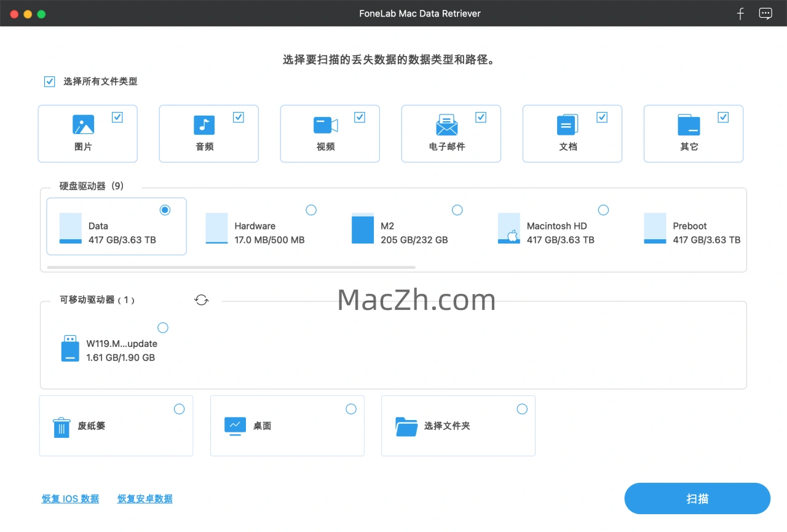Toggle the 其它 file type checkbox

[723, 117]
